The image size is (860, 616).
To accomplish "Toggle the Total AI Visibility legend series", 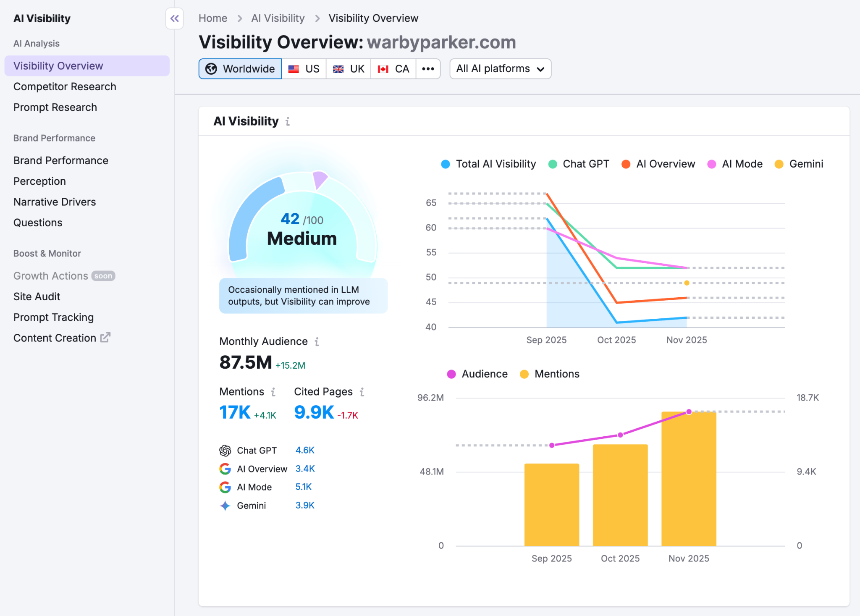I will click(x=488, y=164).
